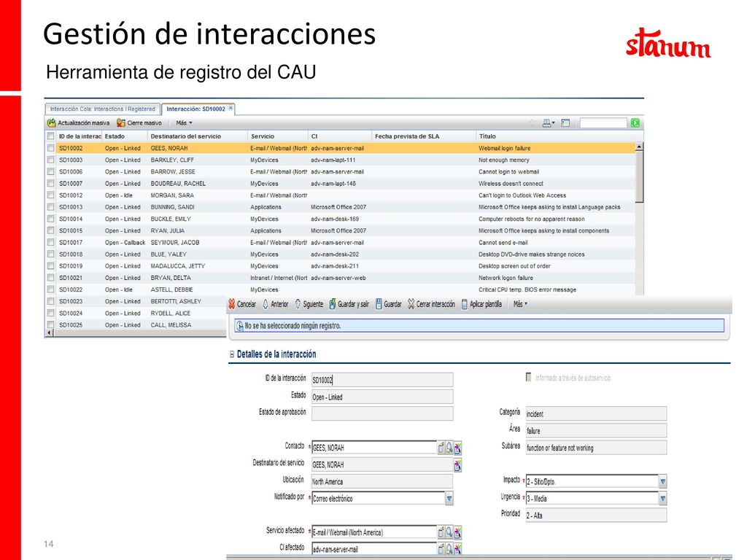747x560 pixels.
Task: Click the rightmost icon beside Servicio afectado
Action: (458, 532)
